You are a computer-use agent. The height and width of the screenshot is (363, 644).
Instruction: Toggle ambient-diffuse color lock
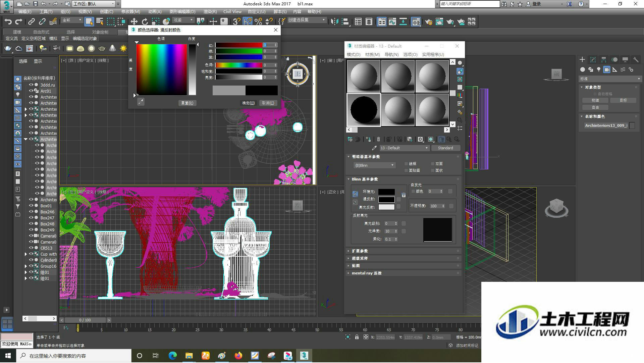(x=355, y=194)
